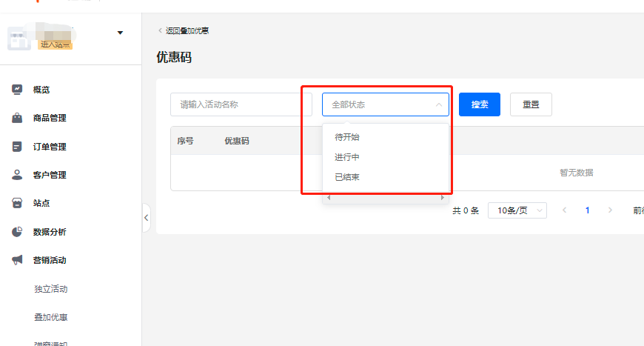The image size is (644, 346).
Task: Click the 订单管理 document icon
Action: pos(17,147)
